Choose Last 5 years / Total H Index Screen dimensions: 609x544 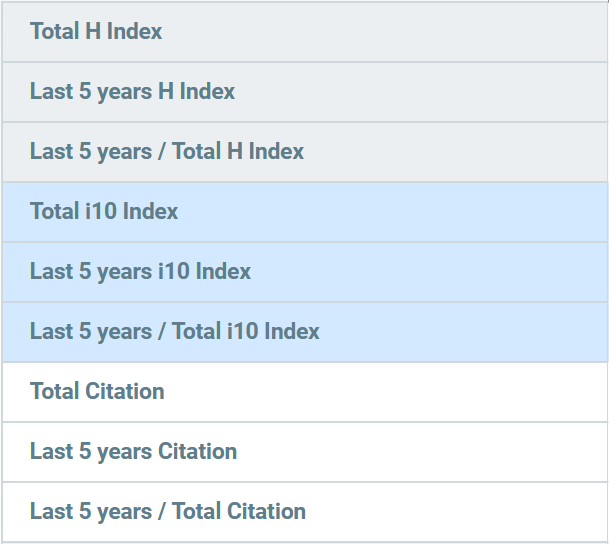point(304,152)
